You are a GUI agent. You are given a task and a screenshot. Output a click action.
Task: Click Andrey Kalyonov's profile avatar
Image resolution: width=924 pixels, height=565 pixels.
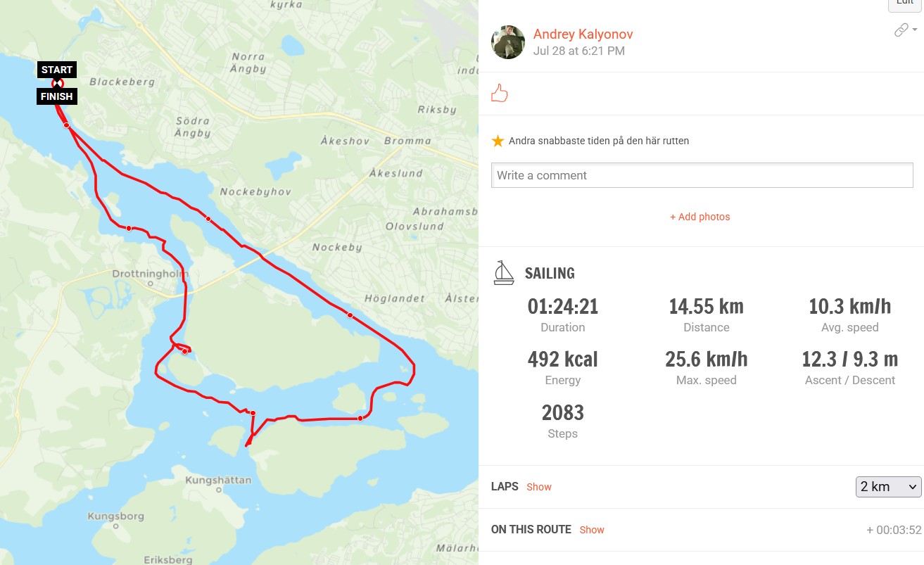click(x=508, y=42)
